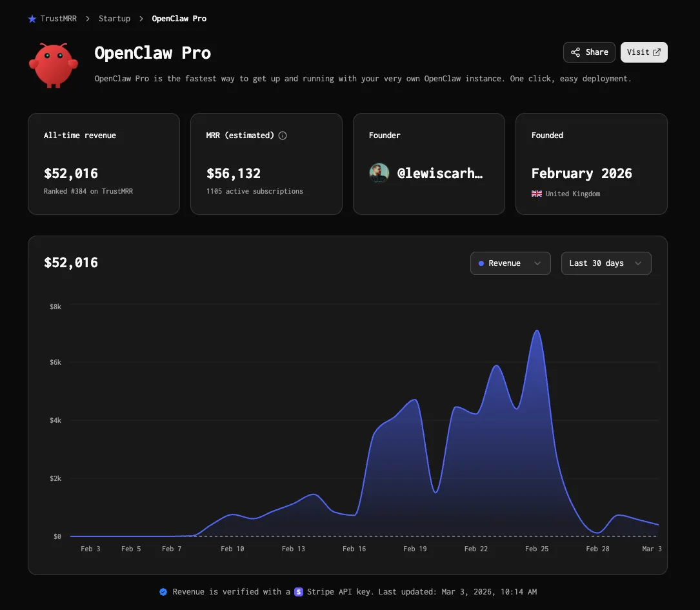
Task: Click the founder's profile avatar
Action: coord(379,173)
